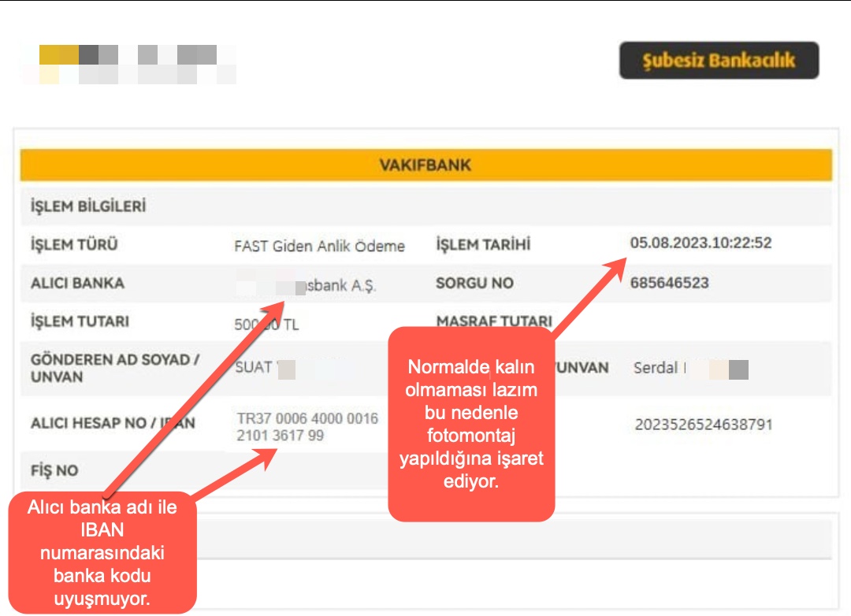Viewport: 851px width, 616px height.
Task: Click the İŞLEM TARİHİ label
Action: (483, 245)
